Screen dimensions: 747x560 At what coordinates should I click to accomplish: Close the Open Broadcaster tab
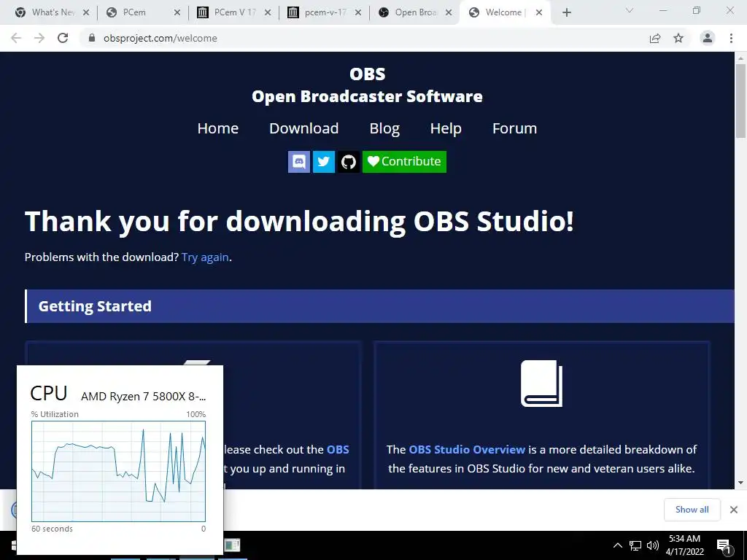pyautogui.click(x=449, y=12)
